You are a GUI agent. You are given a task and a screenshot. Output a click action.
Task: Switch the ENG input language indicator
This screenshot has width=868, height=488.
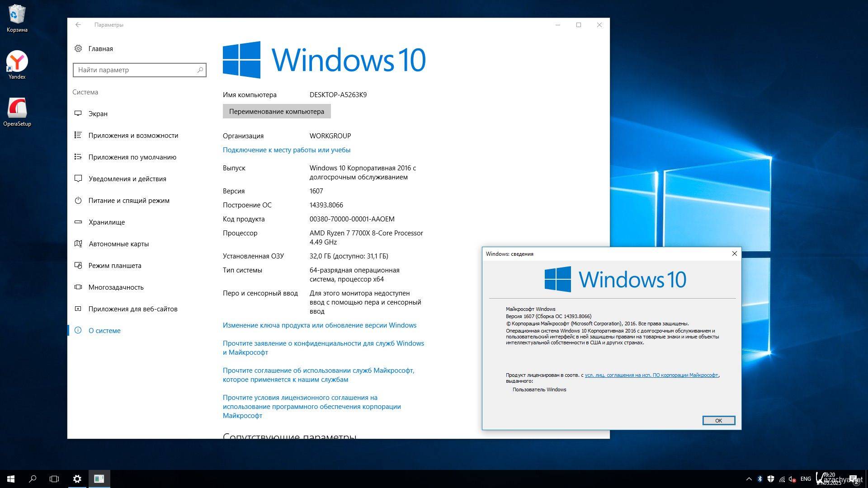(806, 479)
